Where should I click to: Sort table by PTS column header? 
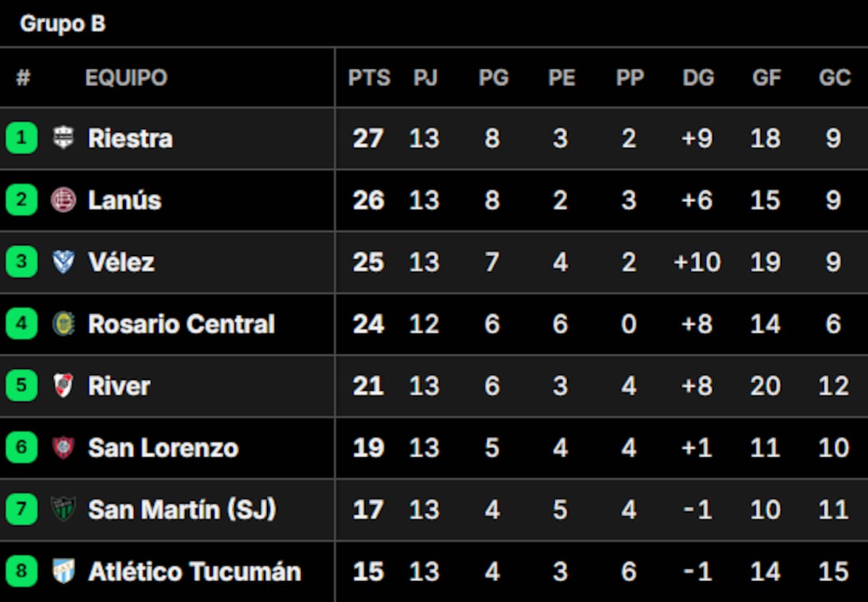click(x=369, y=77)
